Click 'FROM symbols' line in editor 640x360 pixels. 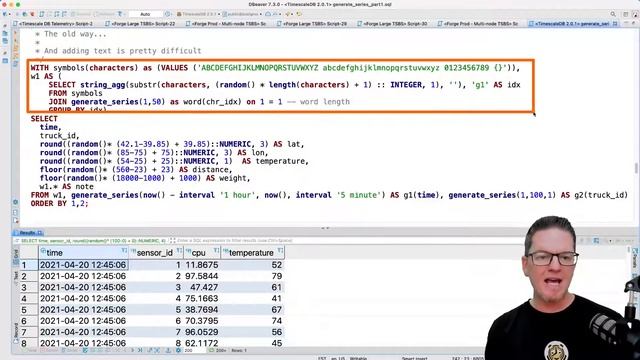click(76, 93)
